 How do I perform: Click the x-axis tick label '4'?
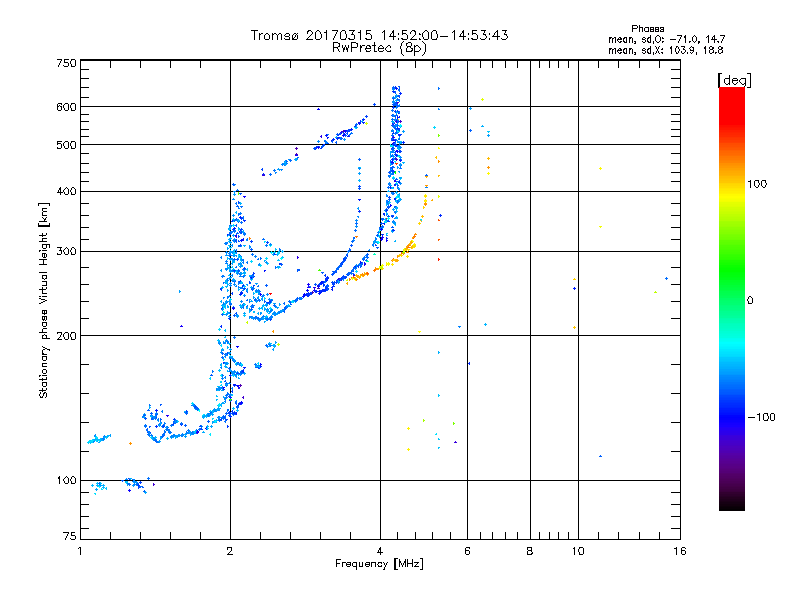coord(380,551)
